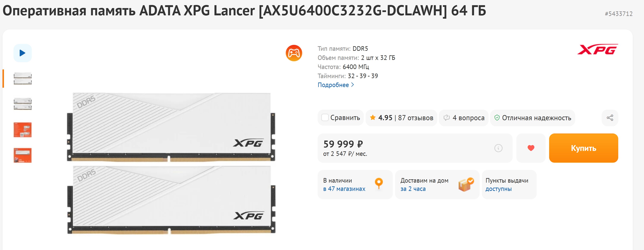The width and height of the screenshot is (644, 250).
Task: Click the shield icon by Отличная надежность
Action: click(497, 118)
